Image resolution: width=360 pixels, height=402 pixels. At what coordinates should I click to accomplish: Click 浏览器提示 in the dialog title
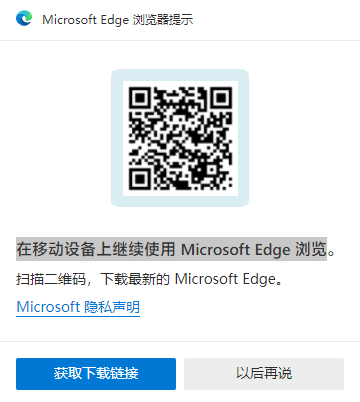(163, 19)
